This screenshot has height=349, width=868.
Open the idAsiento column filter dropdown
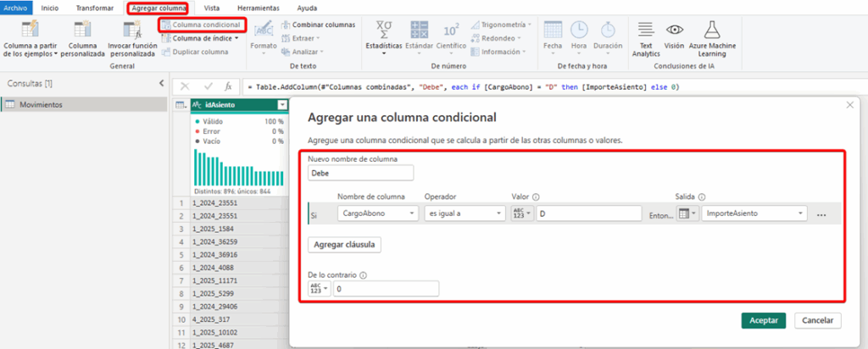coord(282,105)
